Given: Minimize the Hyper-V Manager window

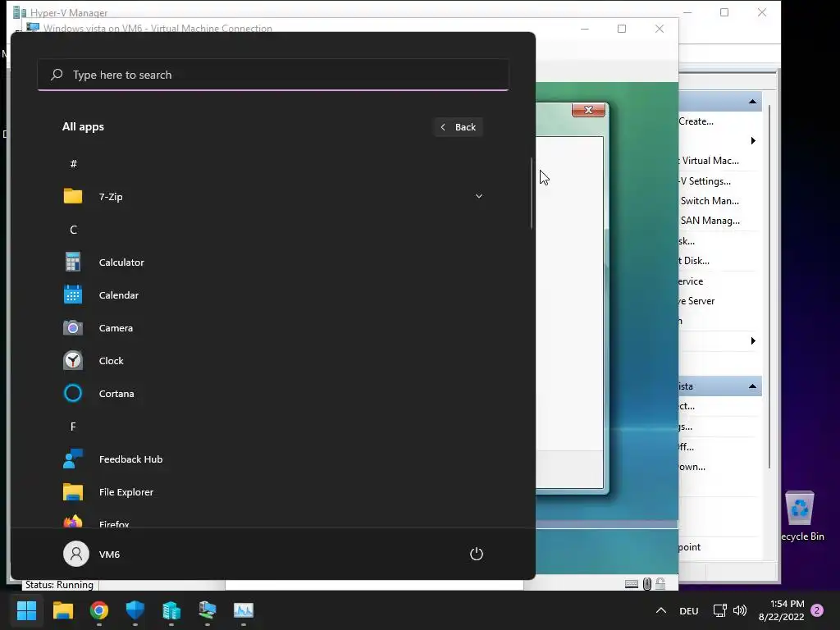Looking at the screenshot, I should tap(688, 12).
